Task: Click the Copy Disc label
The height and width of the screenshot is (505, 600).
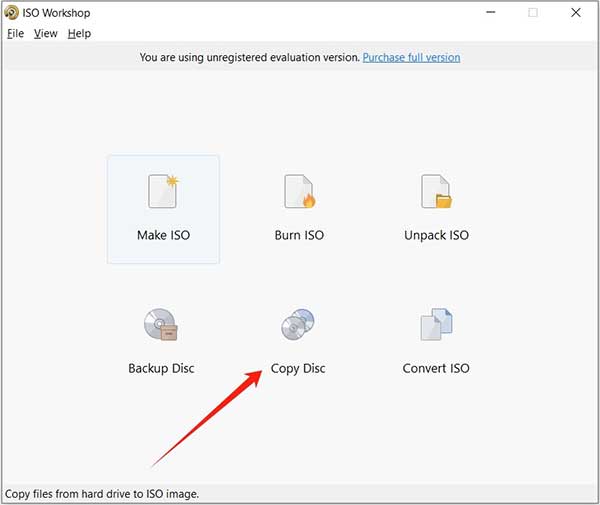Action: tap(298, 368)
